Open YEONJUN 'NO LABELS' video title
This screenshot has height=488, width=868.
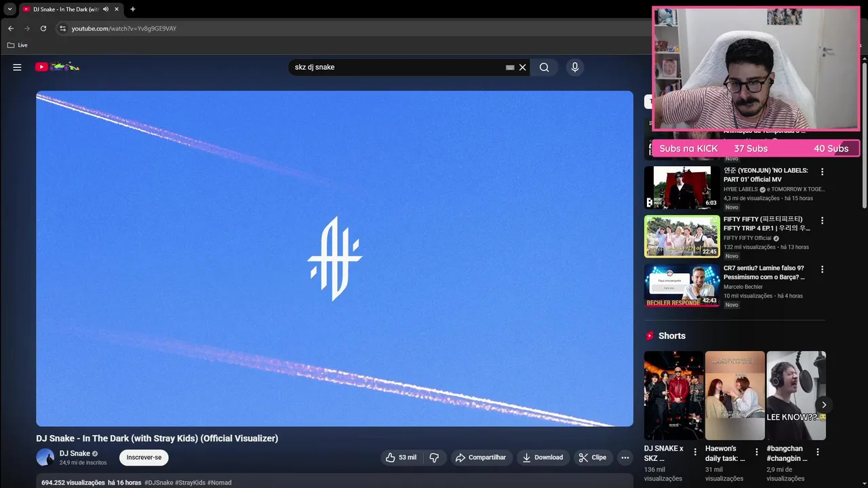point(766,175)
